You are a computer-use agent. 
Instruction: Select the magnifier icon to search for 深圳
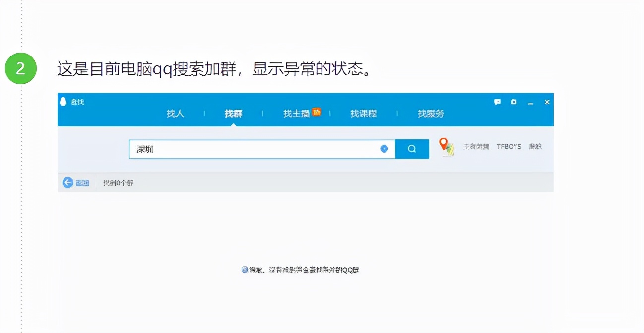point(411,148)
